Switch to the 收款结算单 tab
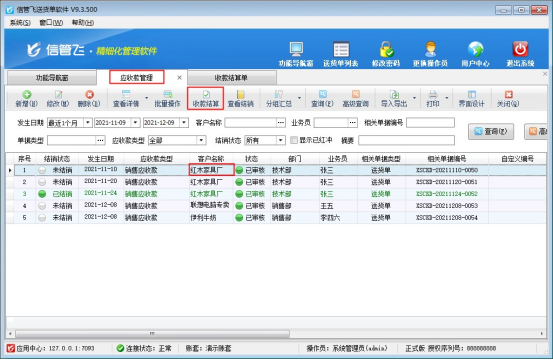 click(x=231, y=78)
